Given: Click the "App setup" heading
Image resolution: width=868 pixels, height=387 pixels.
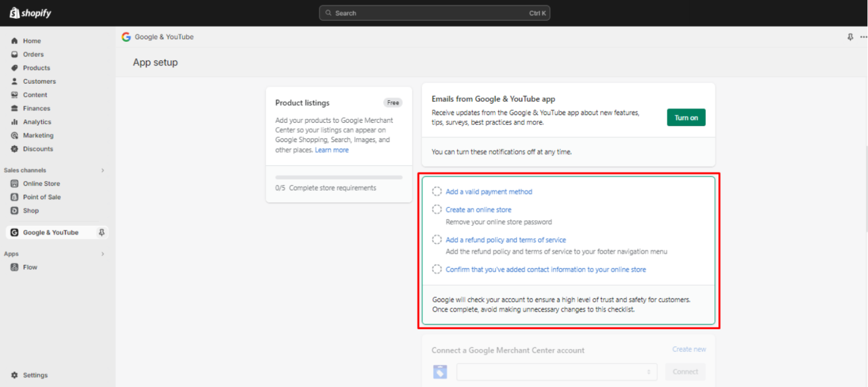Looking at the screenshot, I should point(155,62).
